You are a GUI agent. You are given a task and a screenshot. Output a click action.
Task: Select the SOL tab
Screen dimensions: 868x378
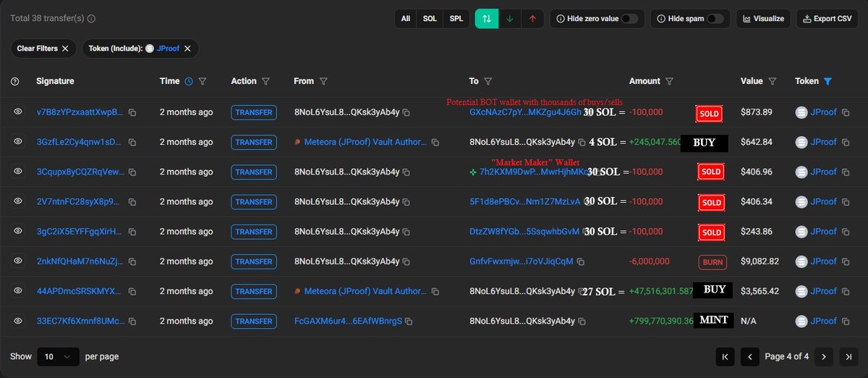(x=430, y=19)
